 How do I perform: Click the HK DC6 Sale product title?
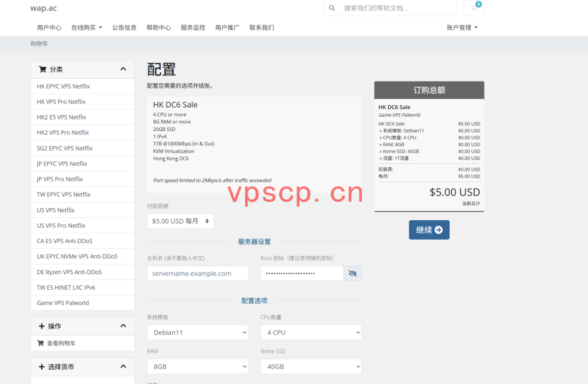pos(175,105)
